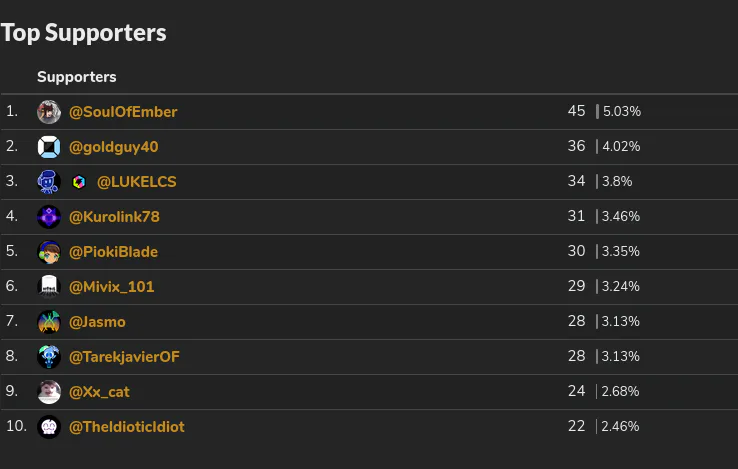
Task: Click PiokiBlade's cartoon face avatar
Action: pyautogui.click(x=49, y=252)
